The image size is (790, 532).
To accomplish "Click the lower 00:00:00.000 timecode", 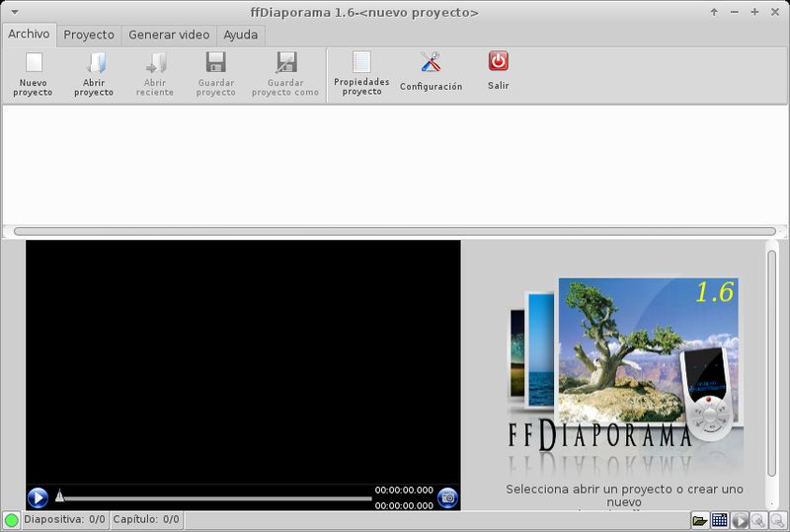I will point(404,505).
